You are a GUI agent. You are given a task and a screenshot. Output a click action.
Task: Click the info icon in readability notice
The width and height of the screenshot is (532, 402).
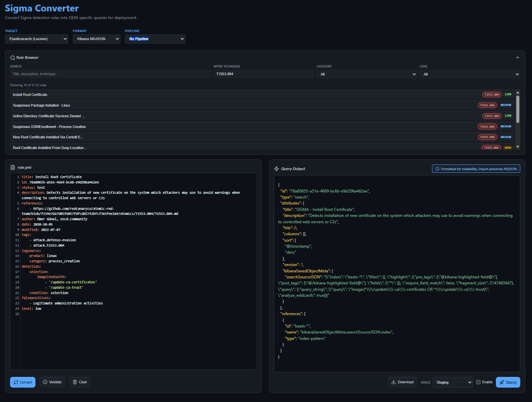[437, 169]
